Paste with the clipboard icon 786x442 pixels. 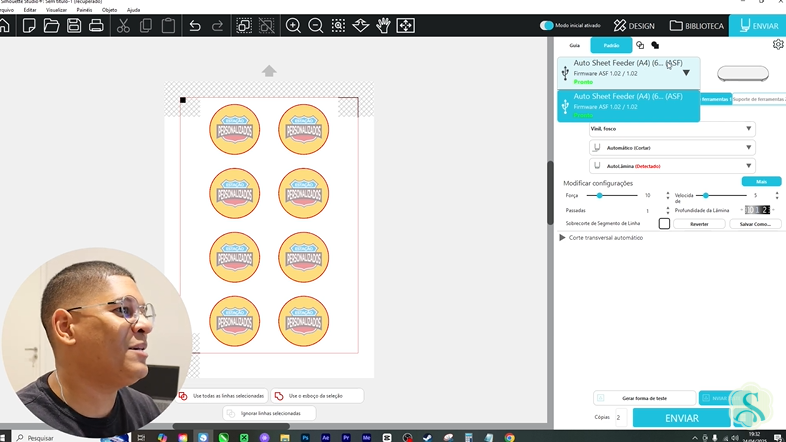(x=168, y=26)
